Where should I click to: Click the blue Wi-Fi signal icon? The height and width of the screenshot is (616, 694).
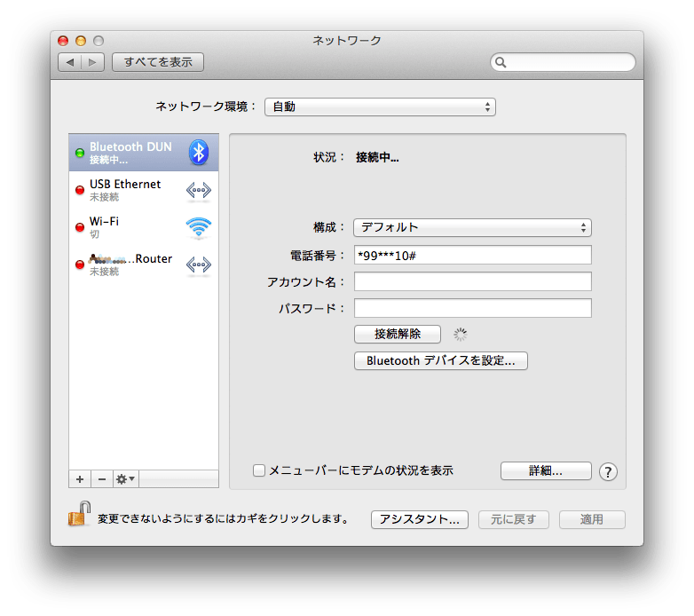[x=198, y=227]
